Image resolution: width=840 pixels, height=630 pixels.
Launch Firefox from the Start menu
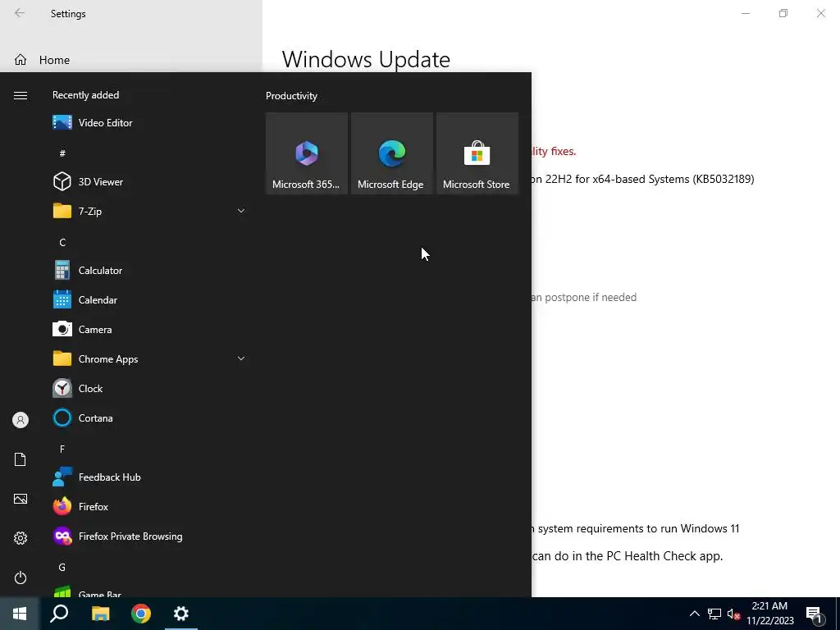[150, 507]
